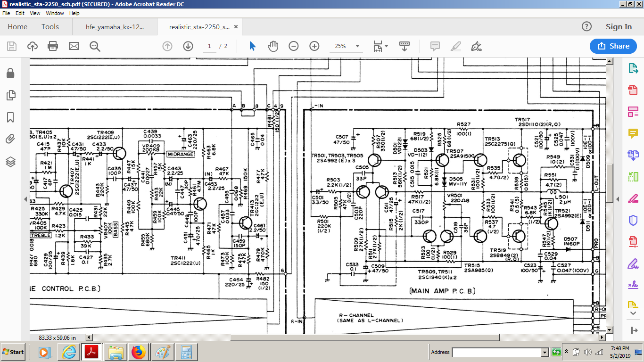This screenshot has height=362, width=644.
Task: Click the Windows Start button
Action: [x=13, y=352]
